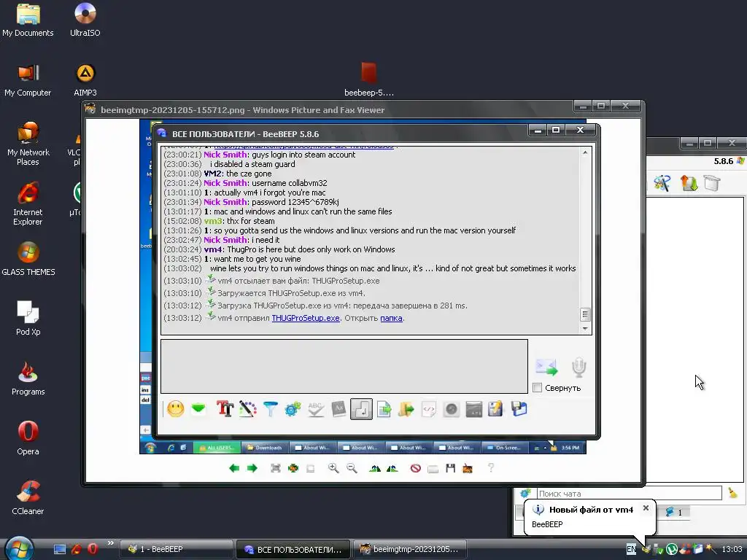
Task: Click into the chat message input box
Action: click(x=344, y=366)
